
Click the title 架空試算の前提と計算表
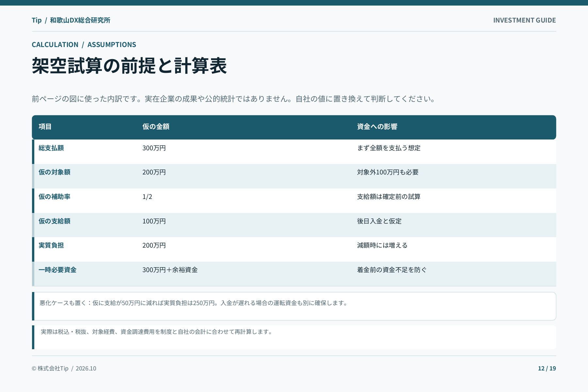click(x=129, y=66)
